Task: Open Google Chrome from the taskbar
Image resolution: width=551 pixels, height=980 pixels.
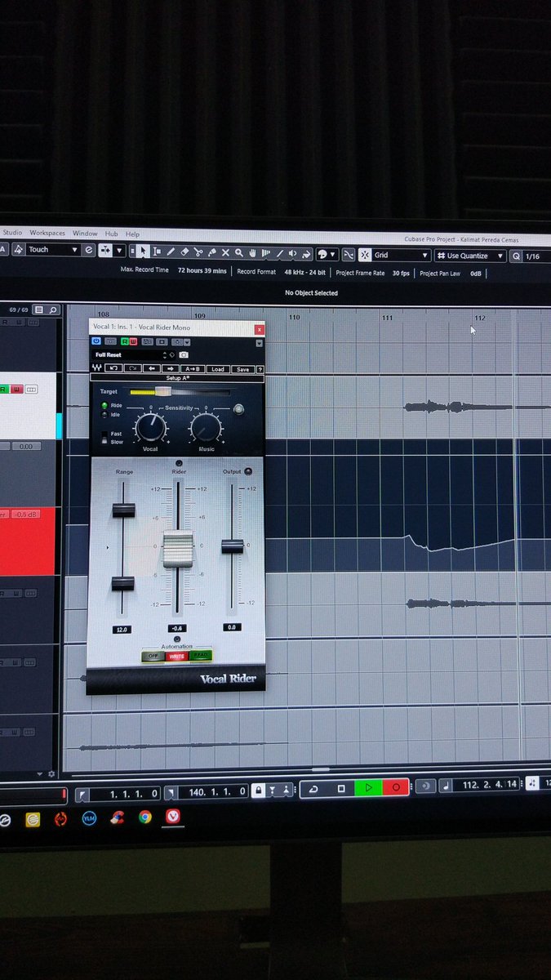Action: tap(145, 817)
